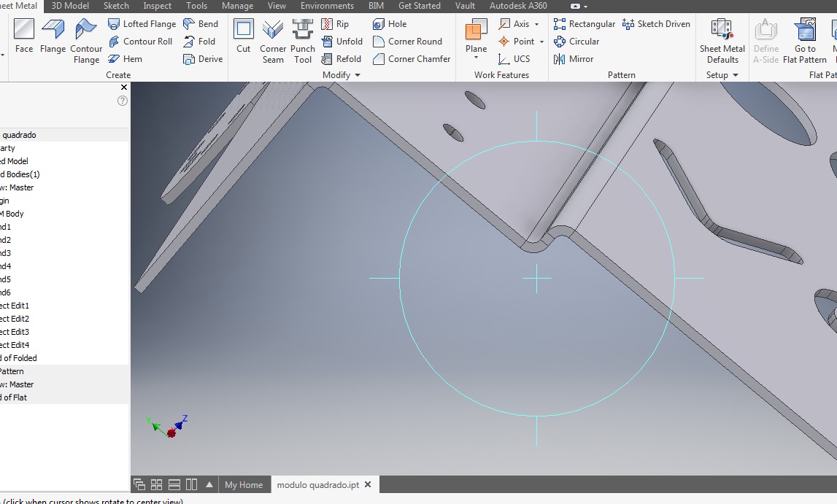Image resolution: width=837 pixels, height=504 pixels.
Task: Open the Sheet Metal Defaults settings
Action: coord(722,40)
